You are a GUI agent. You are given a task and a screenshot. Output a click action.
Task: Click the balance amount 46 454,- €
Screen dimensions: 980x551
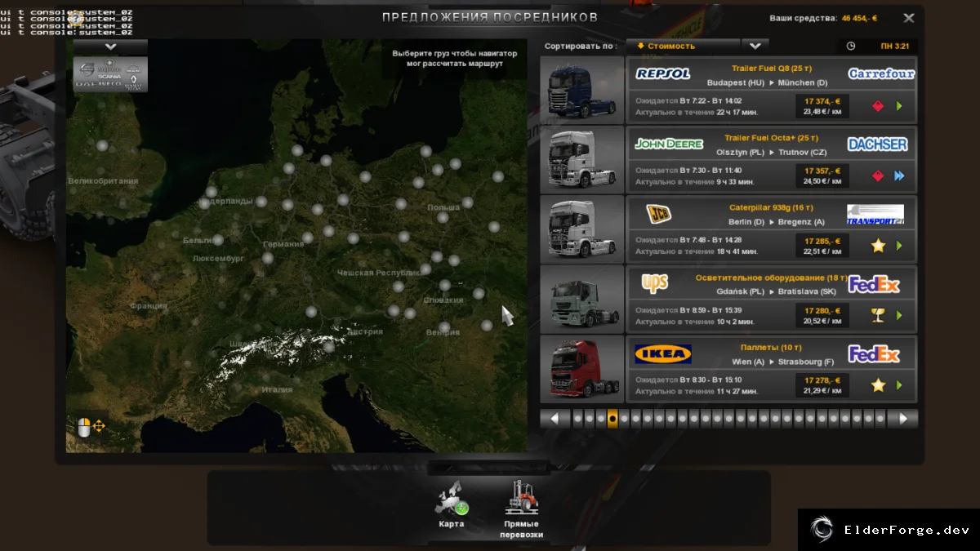(x=859, y=17)
